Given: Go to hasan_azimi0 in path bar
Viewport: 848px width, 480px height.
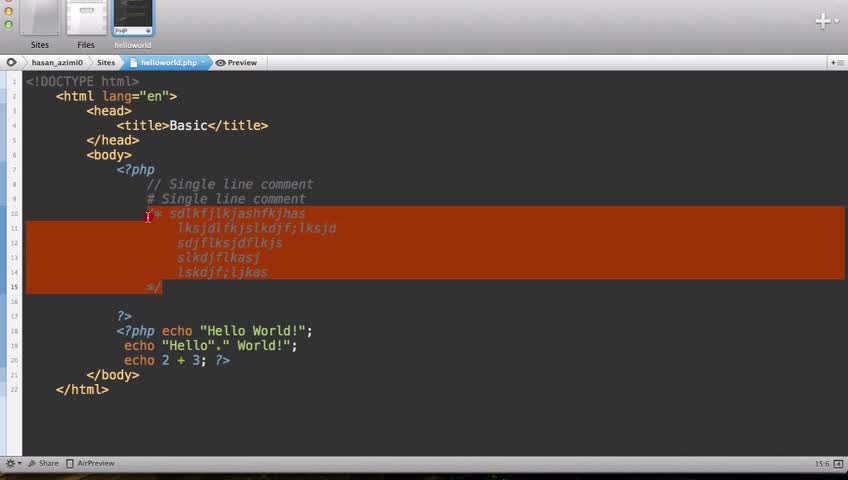Looking at the screenshot, I should coord(57,63).
